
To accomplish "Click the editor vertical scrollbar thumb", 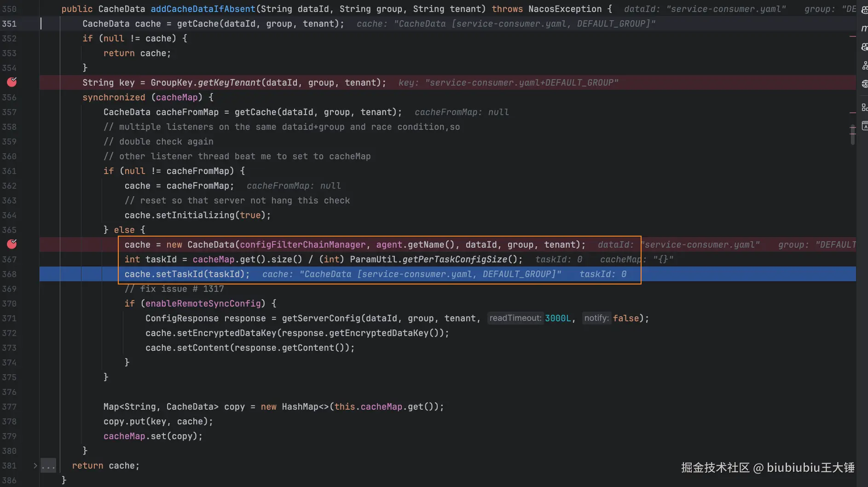I will click(852, 134).
